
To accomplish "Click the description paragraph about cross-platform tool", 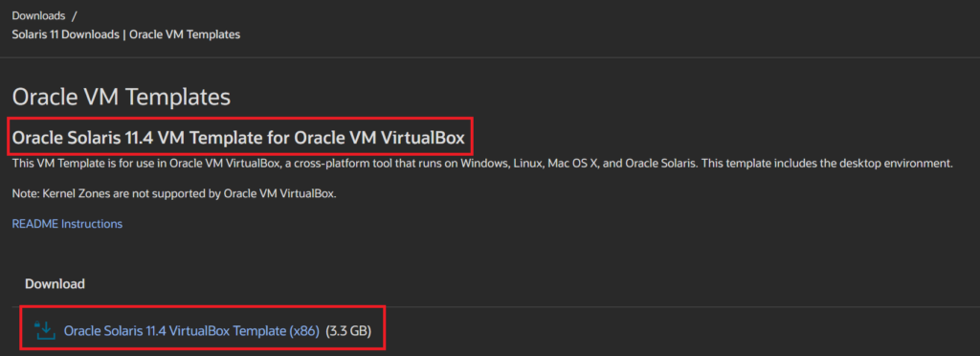I will (482, 165).
